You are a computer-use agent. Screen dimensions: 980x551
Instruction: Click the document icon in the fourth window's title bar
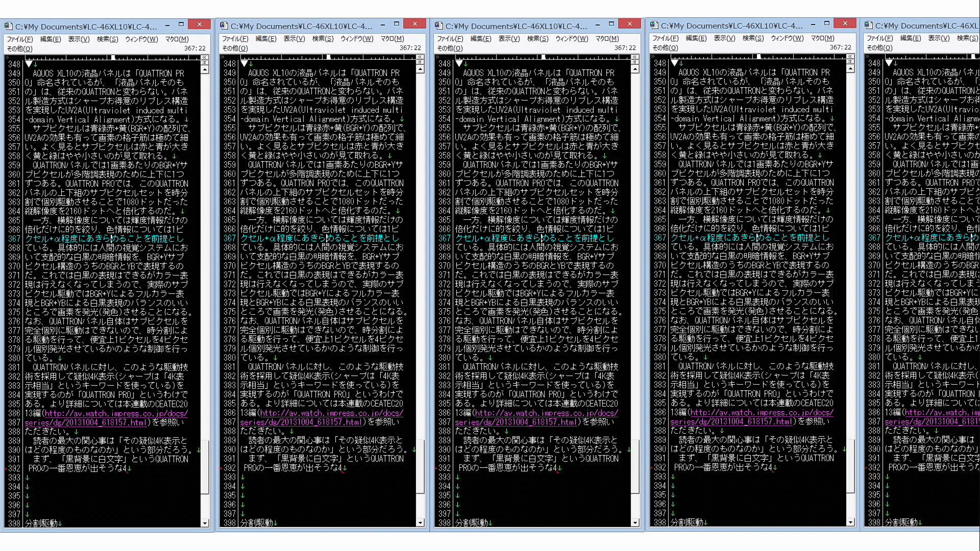point(654,26)
